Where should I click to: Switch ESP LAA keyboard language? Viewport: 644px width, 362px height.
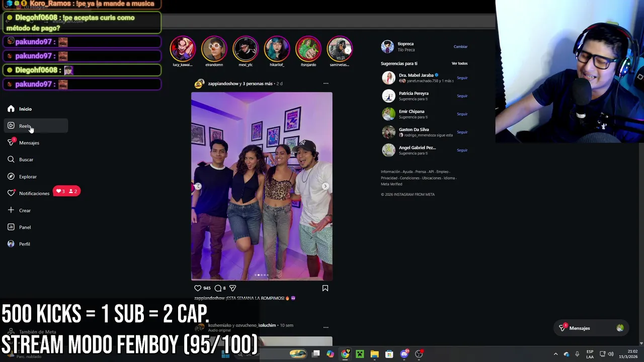pos(590,354)
